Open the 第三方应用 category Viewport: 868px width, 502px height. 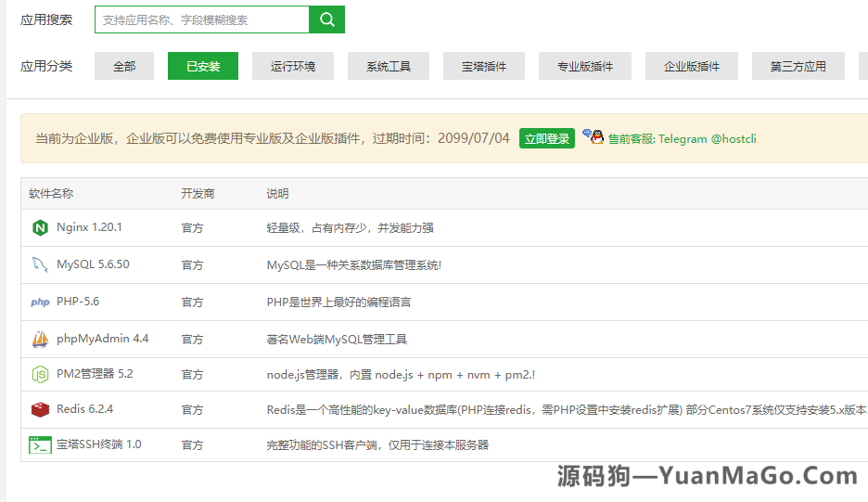[x=798, y=66]
